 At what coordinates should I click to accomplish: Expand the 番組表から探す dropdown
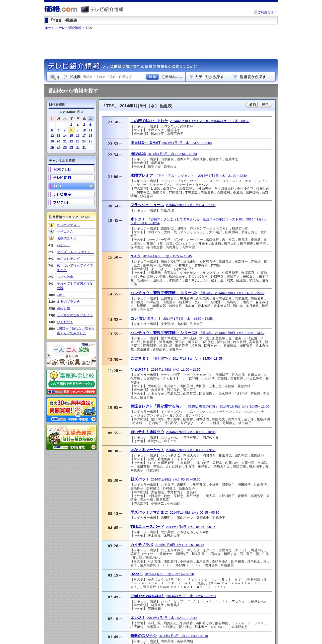pos(252,77)
